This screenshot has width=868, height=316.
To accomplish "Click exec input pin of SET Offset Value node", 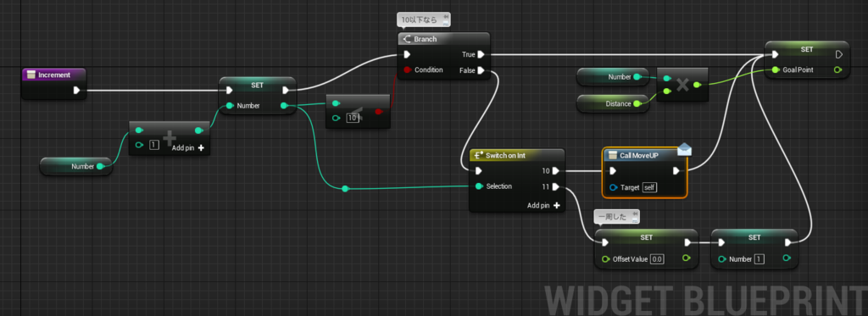I will 604,242.
